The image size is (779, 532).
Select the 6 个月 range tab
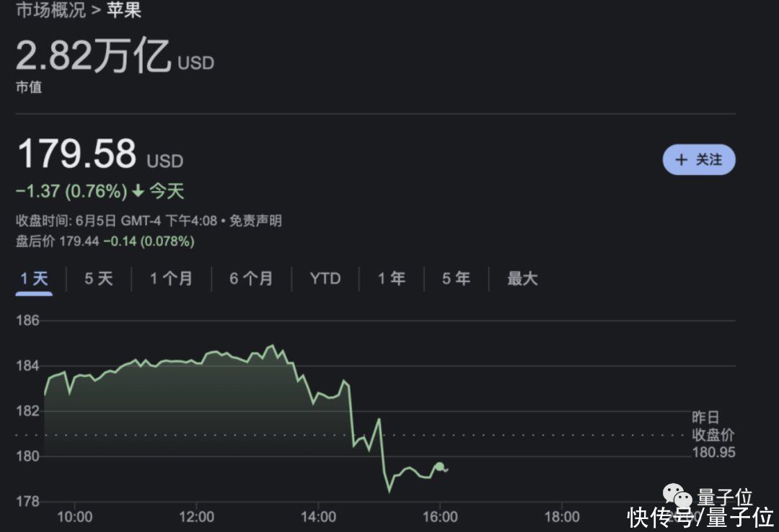[251, 279]
